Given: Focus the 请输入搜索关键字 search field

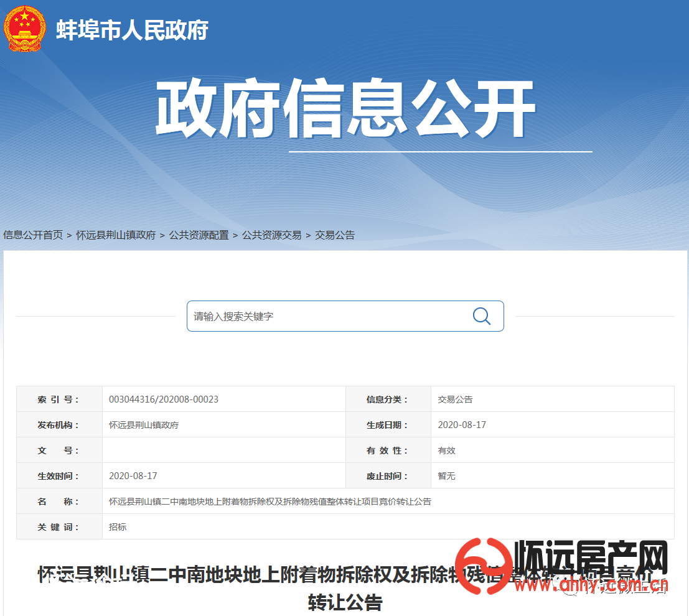Looking at the screenshot, I should 330,316.
